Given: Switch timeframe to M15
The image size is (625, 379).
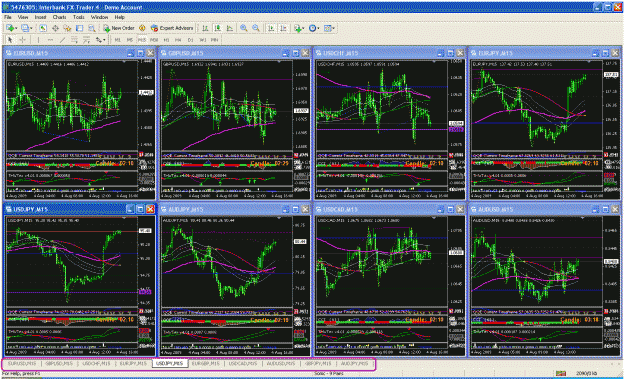Looking at the screenshot, I should tap(142, 40).
